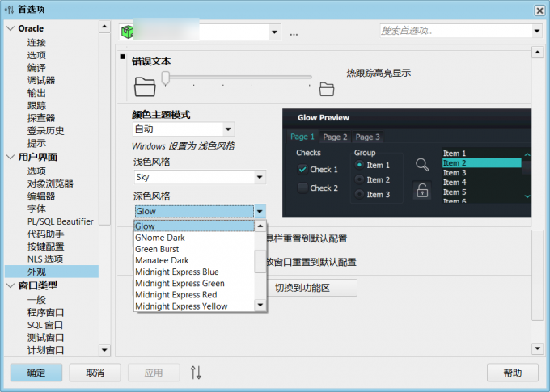The width and height of the screenshot is (550, 392).
Task: Click the green cube preference set icon
Action: tap(127, 32)
